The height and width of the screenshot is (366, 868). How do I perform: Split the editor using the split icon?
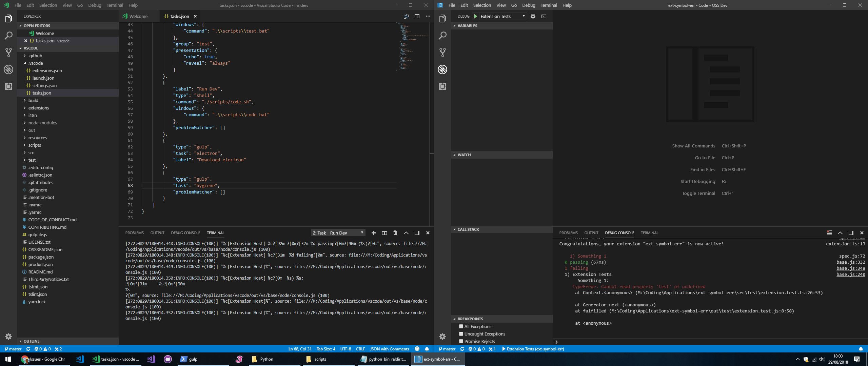point(417,16)
